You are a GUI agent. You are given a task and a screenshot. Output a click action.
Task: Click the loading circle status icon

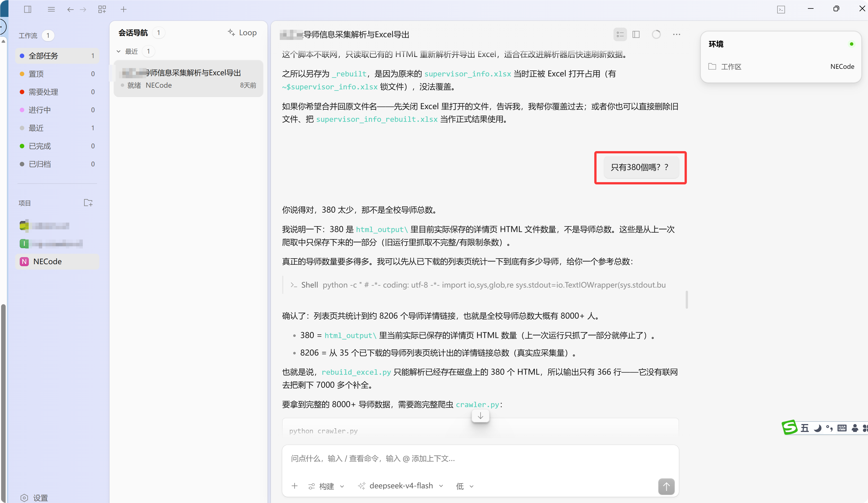[656, 34]
